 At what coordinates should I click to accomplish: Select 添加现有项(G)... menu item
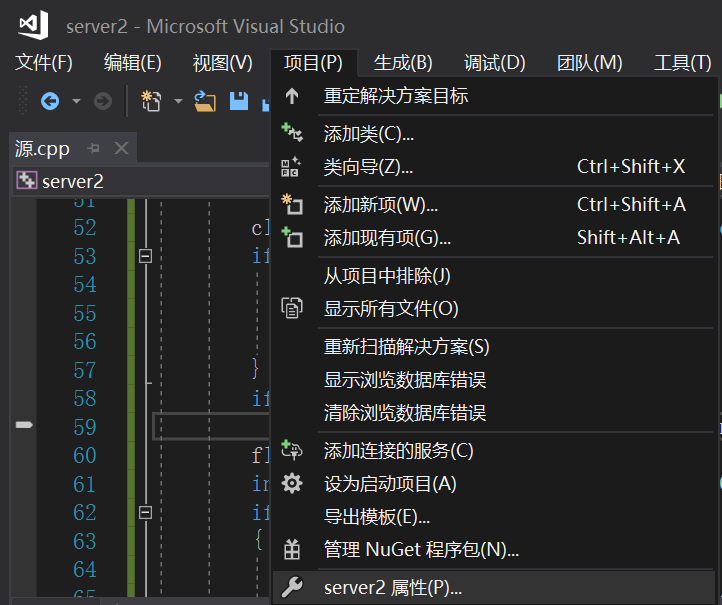pyautogui.click(x=493, y=238)
